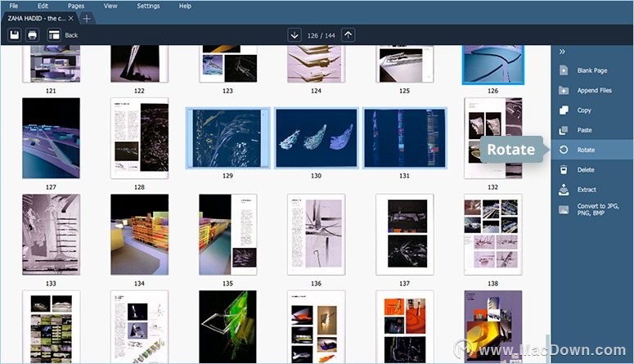This screenshot has width=634, height=364.
Task: Click the page number field 126 / 144
Action: 321,36
